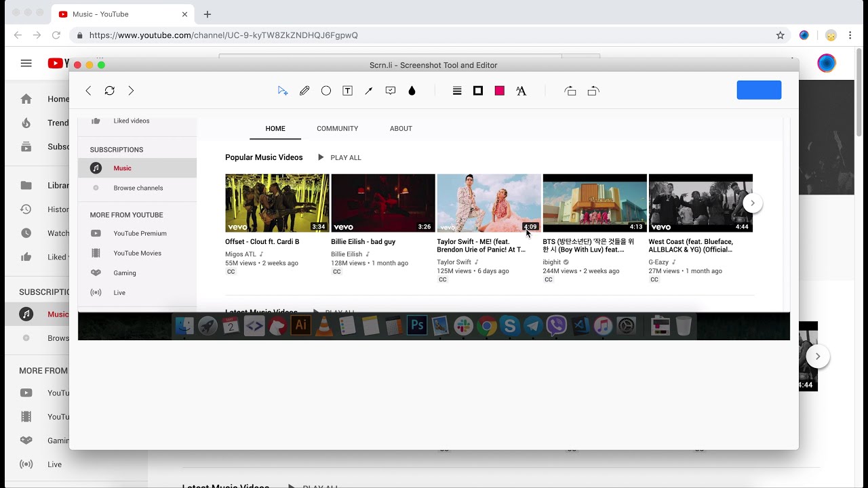868x488 pixels.
Task: Open Live in the Chrome YouTube sidebar
Action: tap(40, 464)
